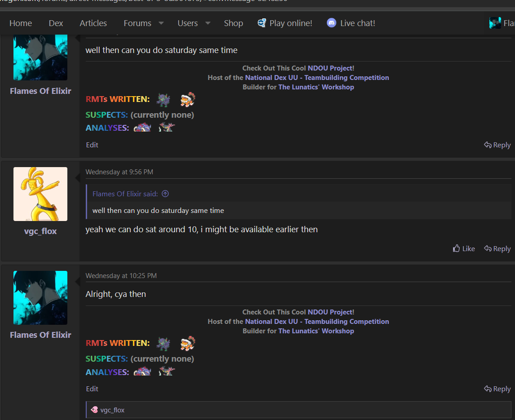Screen dimensions: 515x420
Task: Click vgc_flox name in reaction bar
Action: (112, 410)
